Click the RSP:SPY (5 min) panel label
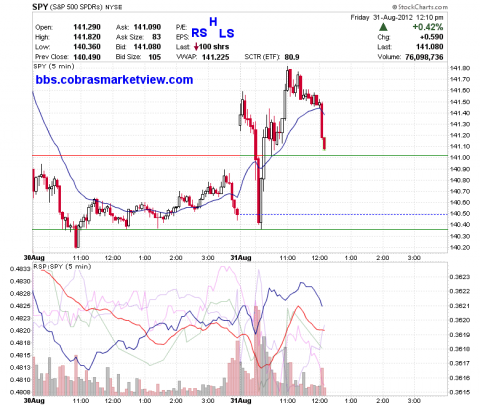Viewport: 480px width, 406px height. pos(62,266)
